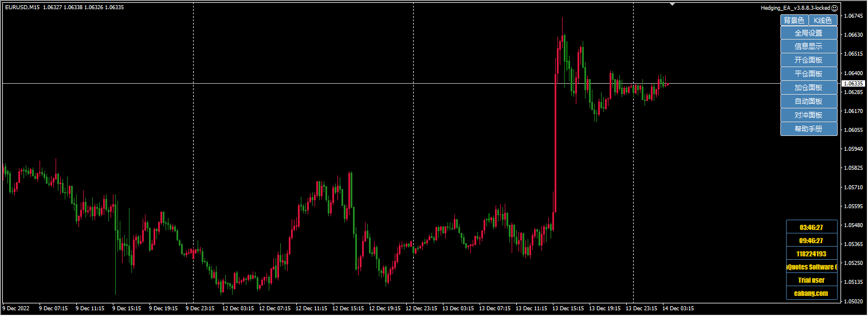Open the 帮助手册 help manual
Image resolution: width=868 pixels, height=316 pixels.
pos(809,129)
